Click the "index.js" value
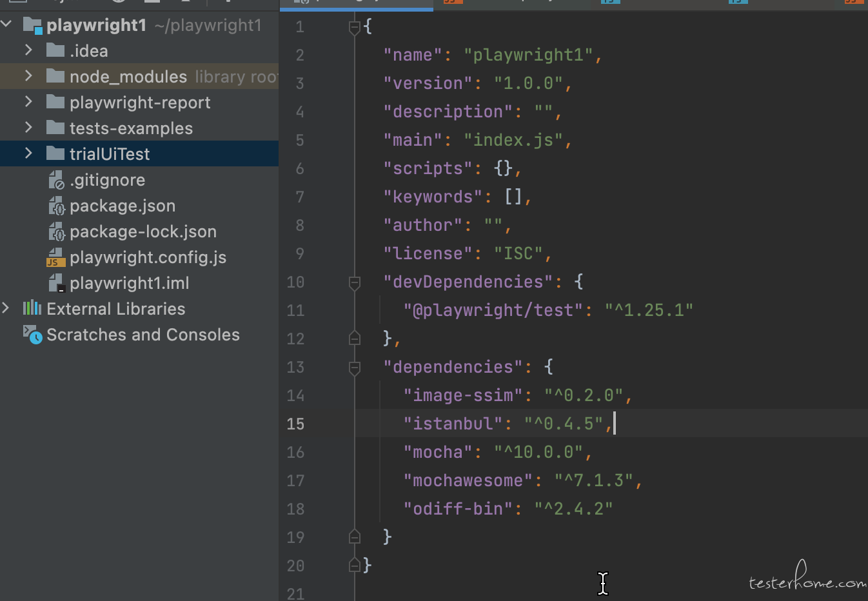 click(x=513, y=140)
